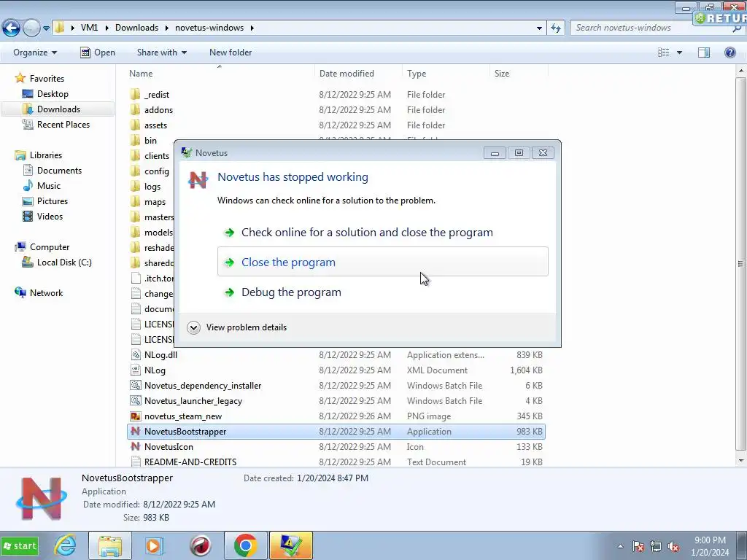Open the Music library
This screenshot has width=747, height=560.
[x=49, y=186]
